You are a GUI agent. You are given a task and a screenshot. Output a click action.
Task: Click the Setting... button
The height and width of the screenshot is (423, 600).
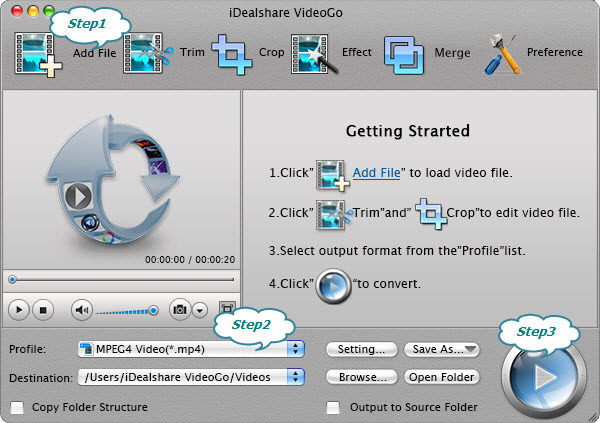[x=361, y=349]
